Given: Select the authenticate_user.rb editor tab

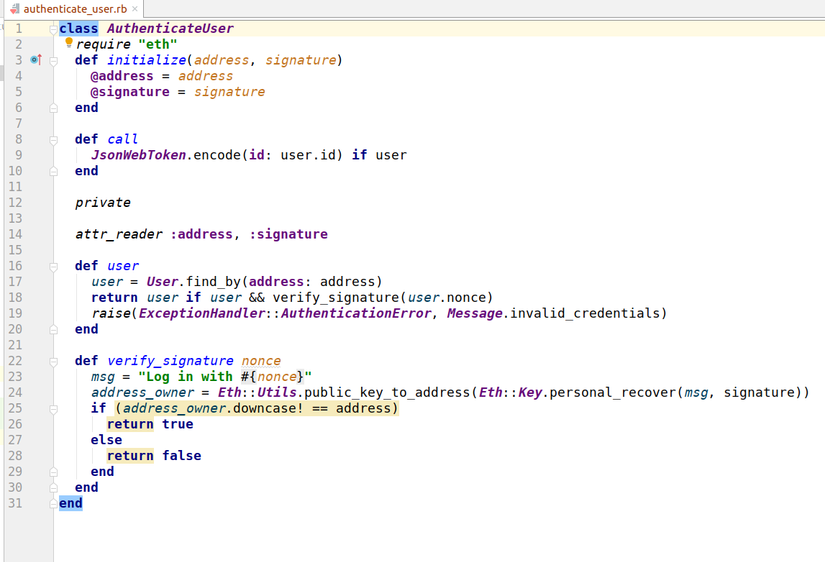Looking at the screenshot, I should (x=74, y=9).
